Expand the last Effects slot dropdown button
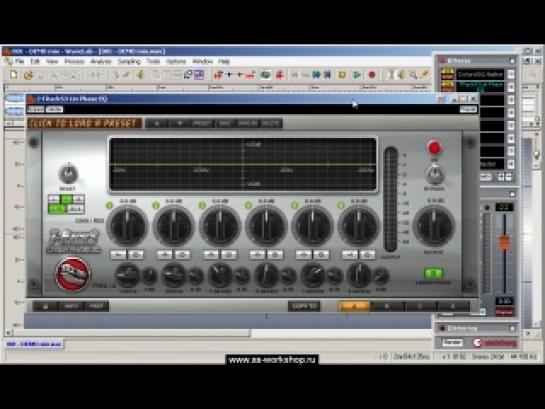The image size is (545, 409). pyautogui.click(x=511, y=163)
